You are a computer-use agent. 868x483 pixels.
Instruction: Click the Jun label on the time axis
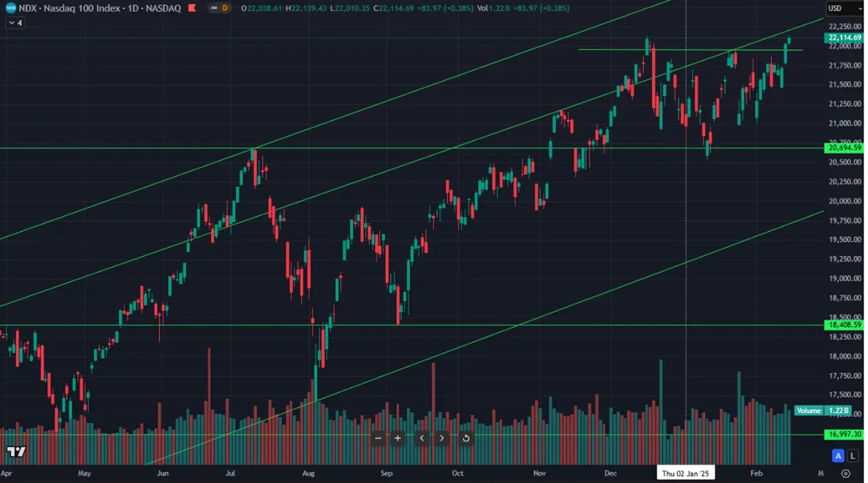(163, 473)
